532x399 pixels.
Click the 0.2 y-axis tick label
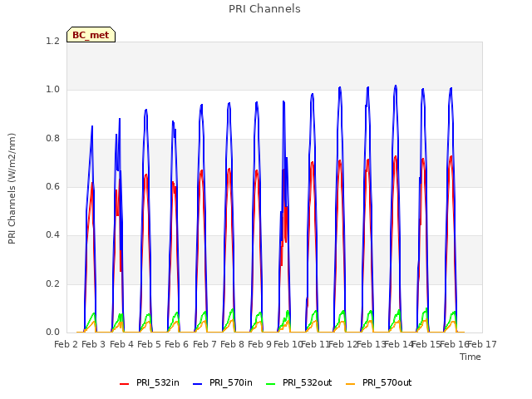click(52, 283)
